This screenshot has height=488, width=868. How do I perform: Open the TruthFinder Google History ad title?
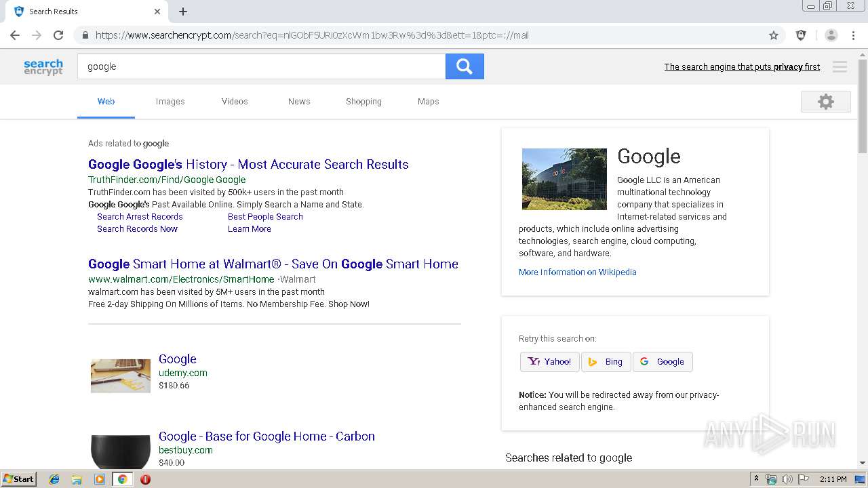coord(248,164)
